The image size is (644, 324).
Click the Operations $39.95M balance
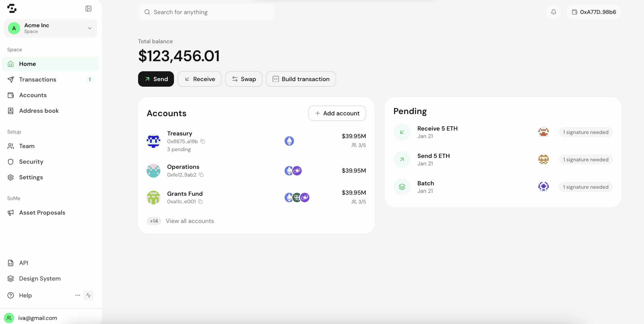(x=354, y=171)
